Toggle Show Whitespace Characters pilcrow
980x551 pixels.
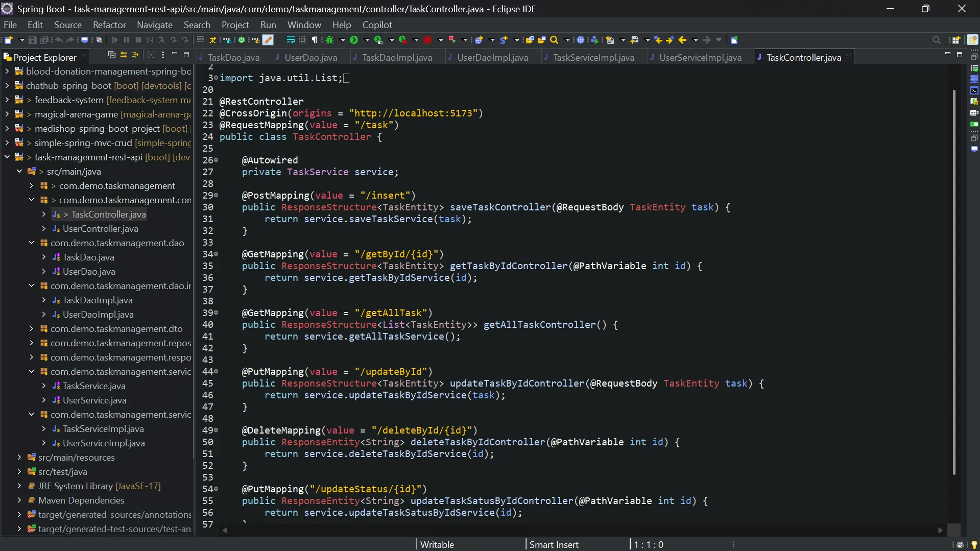point(315,40)
